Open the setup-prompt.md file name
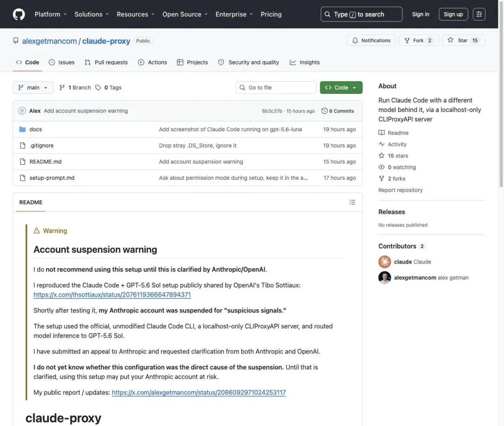 (52, 177)
